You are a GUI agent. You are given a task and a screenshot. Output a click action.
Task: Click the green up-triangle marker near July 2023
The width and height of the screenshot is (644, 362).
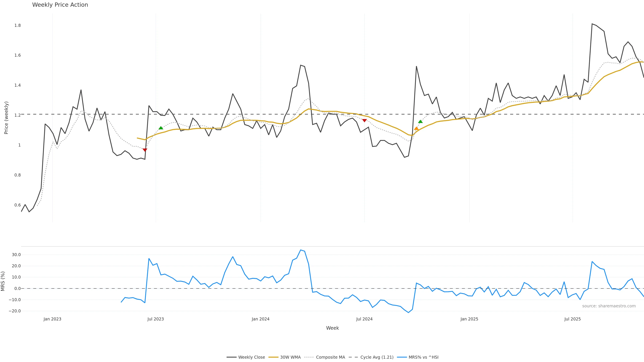[161, 128]
